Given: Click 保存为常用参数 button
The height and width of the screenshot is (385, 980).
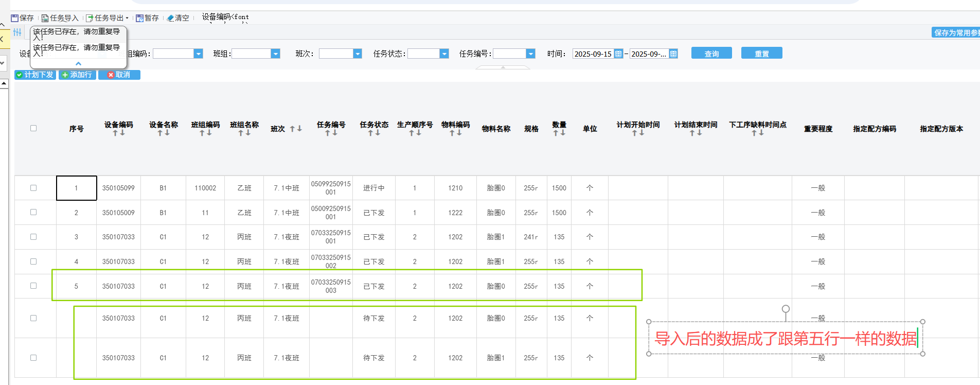Looking at the screenshot, I should click(956, 32).
